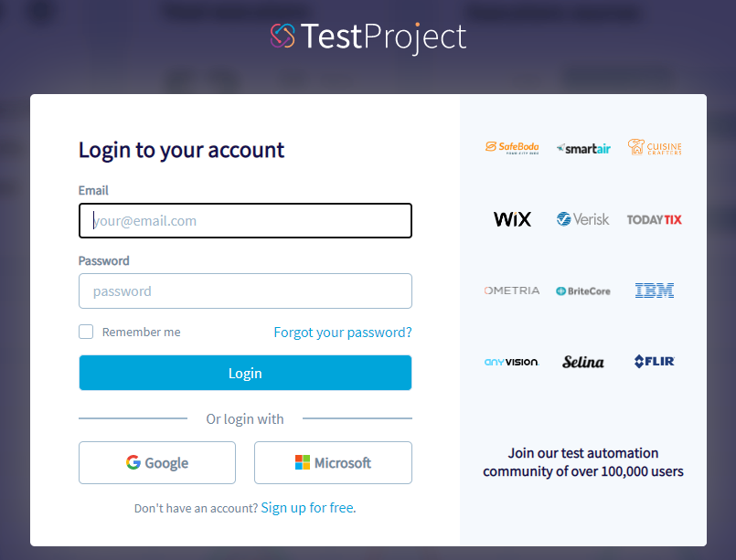Choose Microsoft login option
The image size is (736, 560).
(333, 463)
